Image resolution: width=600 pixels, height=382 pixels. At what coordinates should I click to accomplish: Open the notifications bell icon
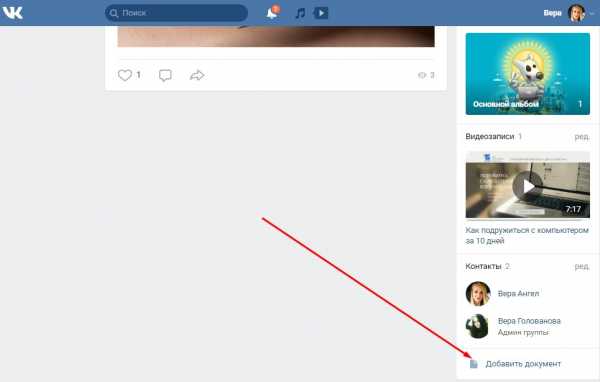point(272,13)
